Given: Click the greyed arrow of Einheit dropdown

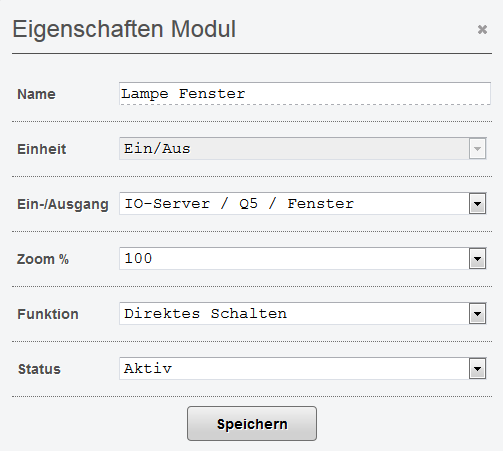Looking at the screenshot, I should (477, 149).
